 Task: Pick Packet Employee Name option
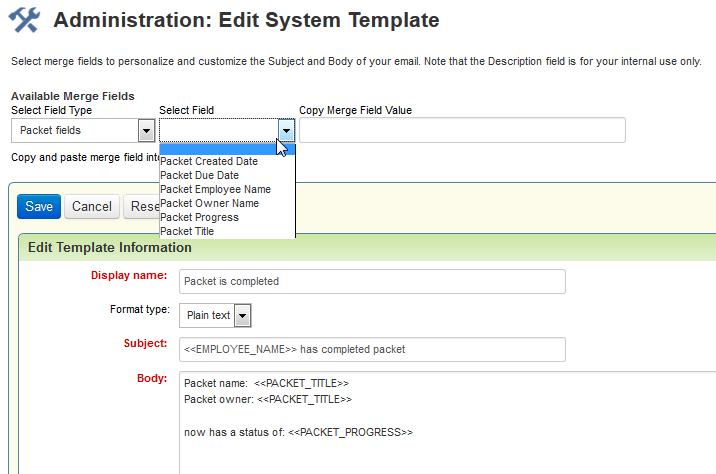[x=215, y=189]
